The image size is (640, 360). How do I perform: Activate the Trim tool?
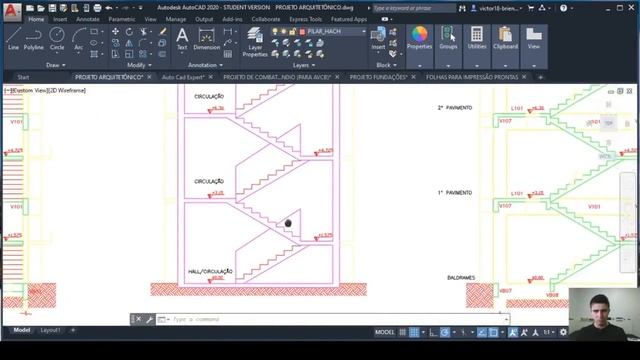143,31
